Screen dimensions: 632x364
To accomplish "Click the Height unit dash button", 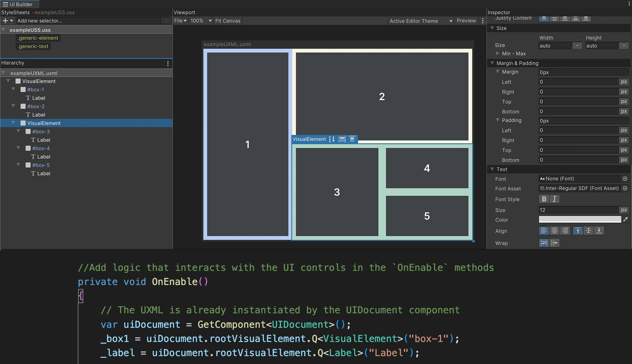I will point(624,46).
